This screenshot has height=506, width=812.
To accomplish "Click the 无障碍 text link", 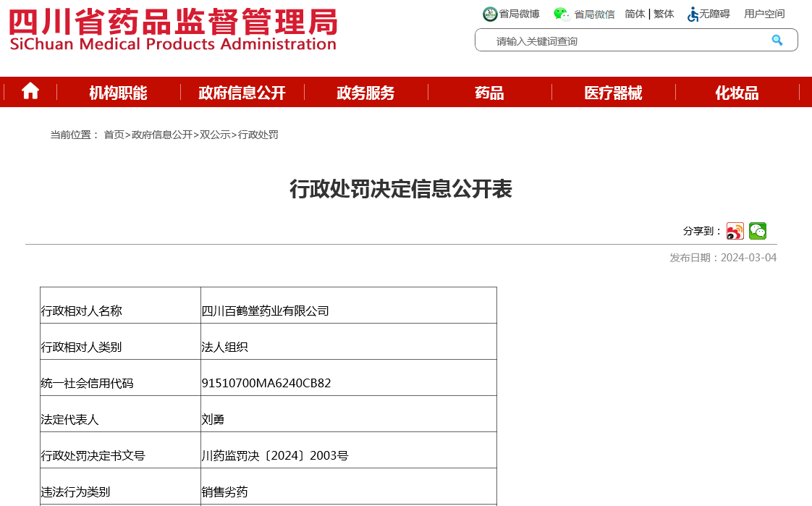I will pos(714,14).
